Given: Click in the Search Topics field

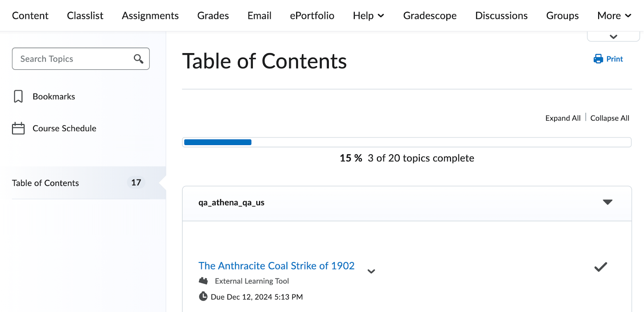Looking at the screenshot, I should point(72,59).
